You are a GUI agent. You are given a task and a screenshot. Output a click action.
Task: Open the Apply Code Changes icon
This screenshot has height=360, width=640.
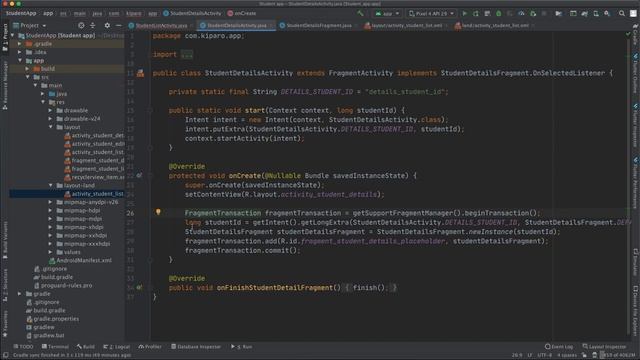pyautogui.click(x=487, y=13)
